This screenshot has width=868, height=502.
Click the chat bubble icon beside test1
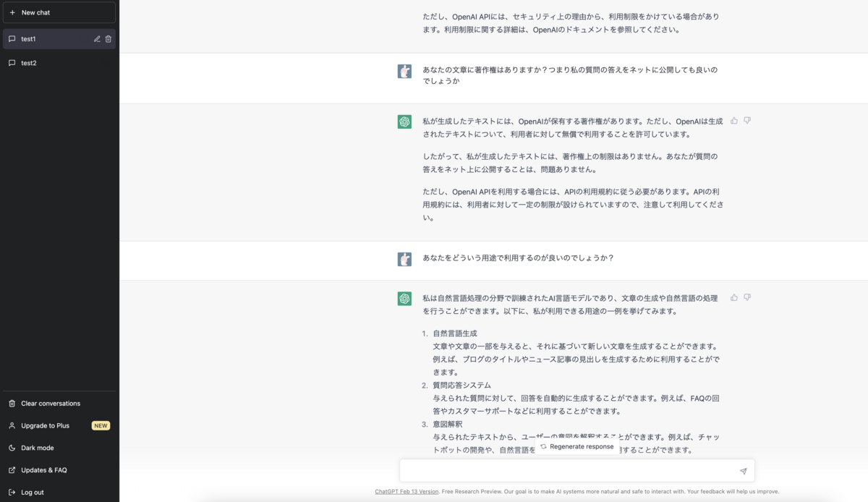click(12, 39)
